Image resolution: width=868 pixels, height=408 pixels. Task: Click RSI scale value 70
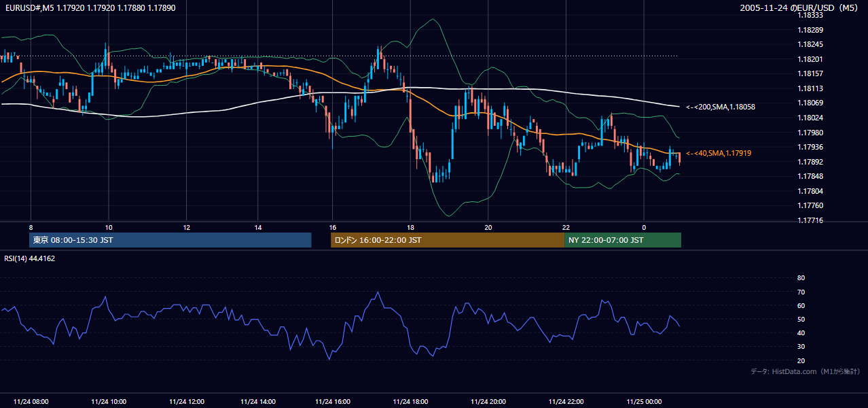(x=801, y=292)
